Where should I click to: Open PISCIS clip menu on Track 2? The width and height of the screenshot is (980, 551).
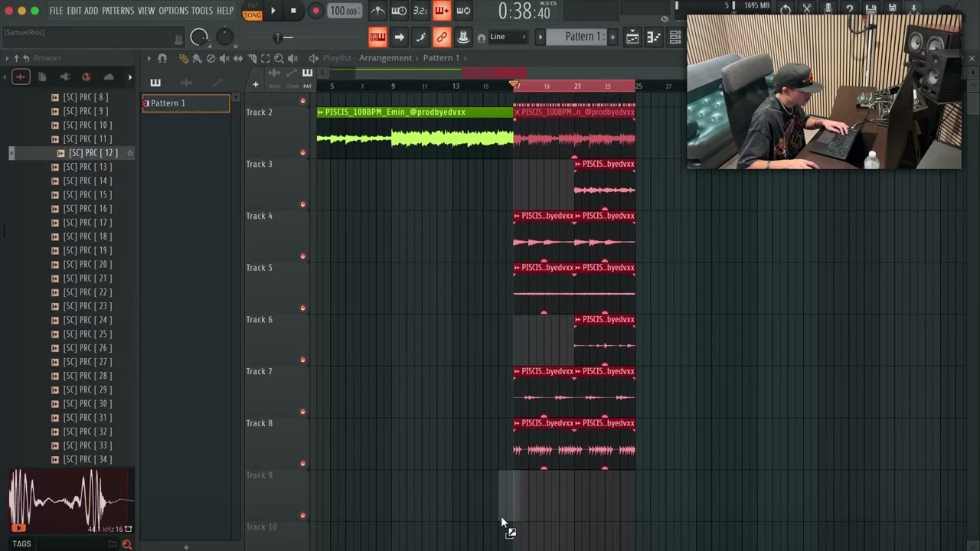coord(321,112)
